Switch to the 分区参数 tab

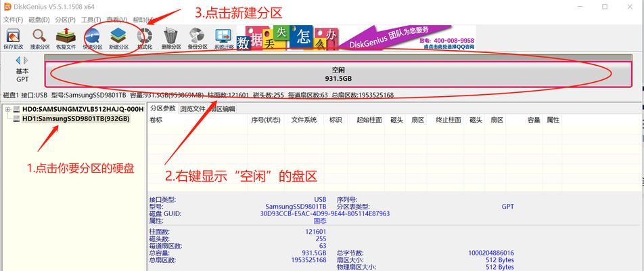tap(162, 108)
